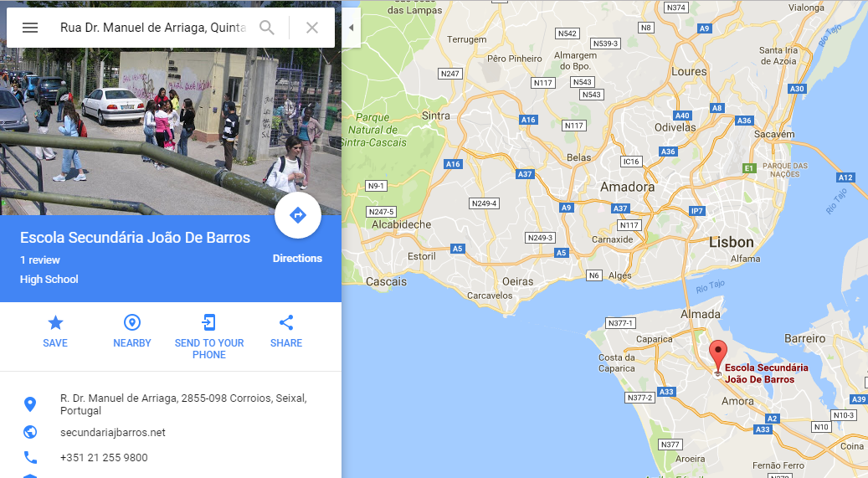
Task: Click the IC16 road shield
Action: pyautogui.click(x=630, y=162)
